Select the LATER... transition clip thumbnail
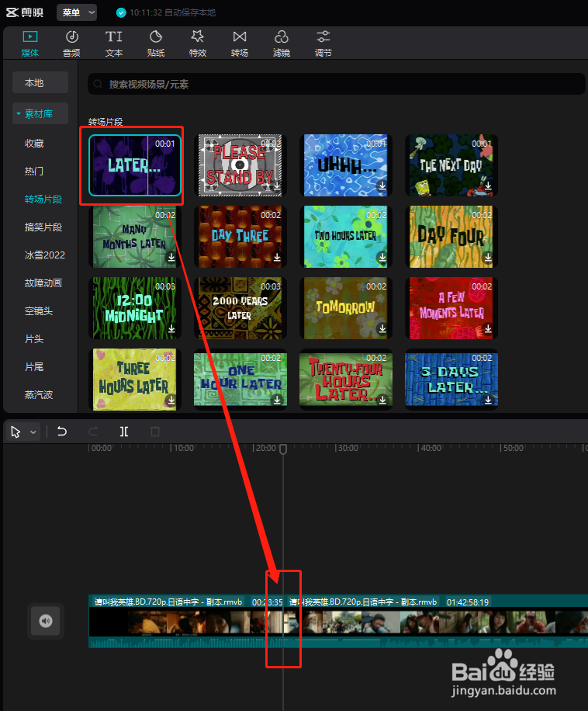 click(135, 165)
